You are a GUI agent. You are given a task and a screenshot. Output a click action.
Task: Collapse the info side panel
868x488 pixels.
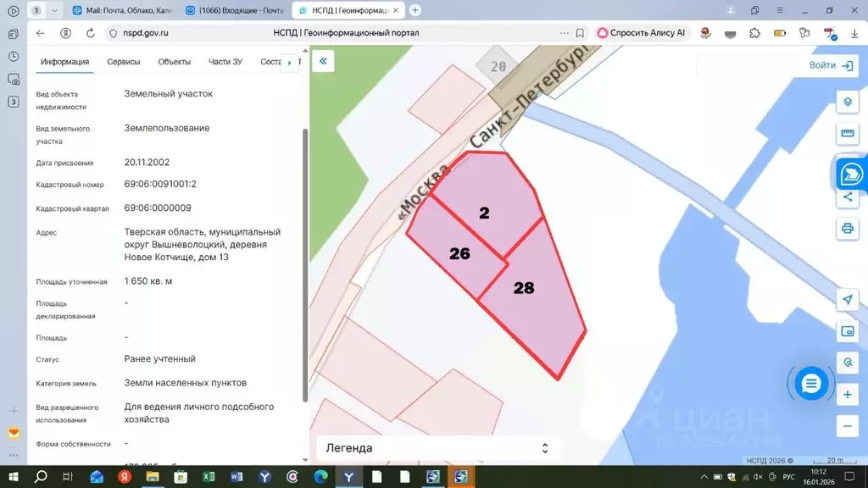point(323,62)
